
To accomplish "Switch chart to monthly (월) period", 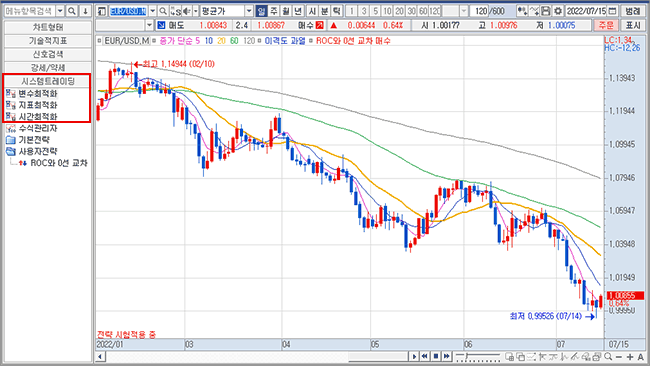I will [286, 11].
